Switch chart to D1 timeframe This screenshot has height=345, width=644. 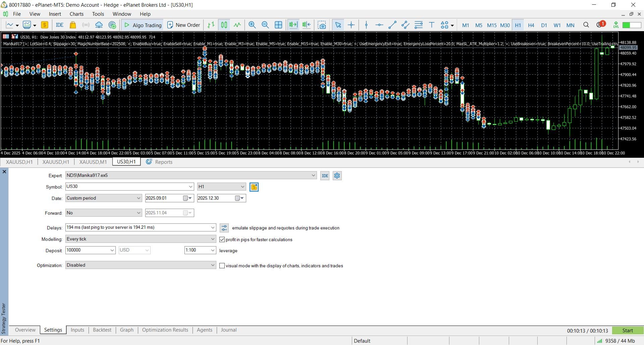pyautogui.click(x=544, y=25)
